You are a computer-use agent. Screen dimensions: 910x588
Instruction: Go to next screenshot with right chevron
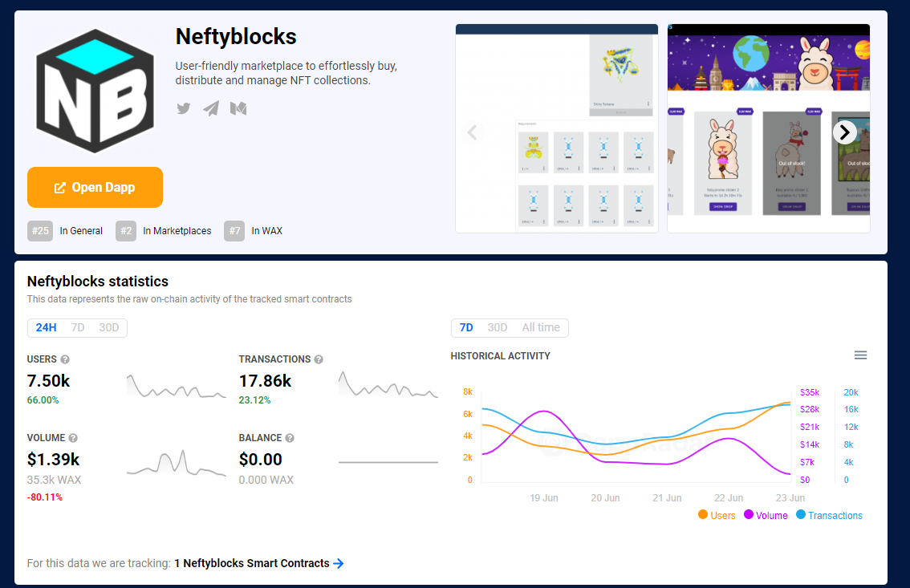click(x=845, y=133)
